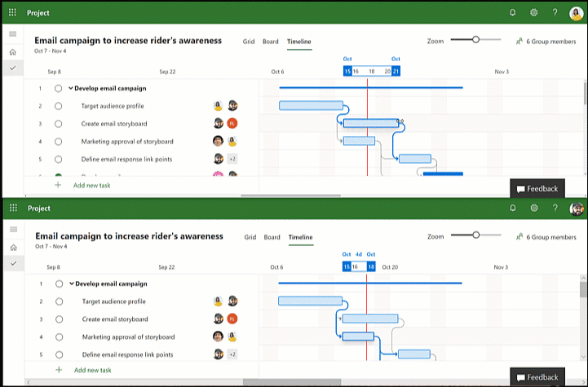Click plus icon beside Add new task, top window
This screenshot has height=387, width=588.
pos(58,185)
